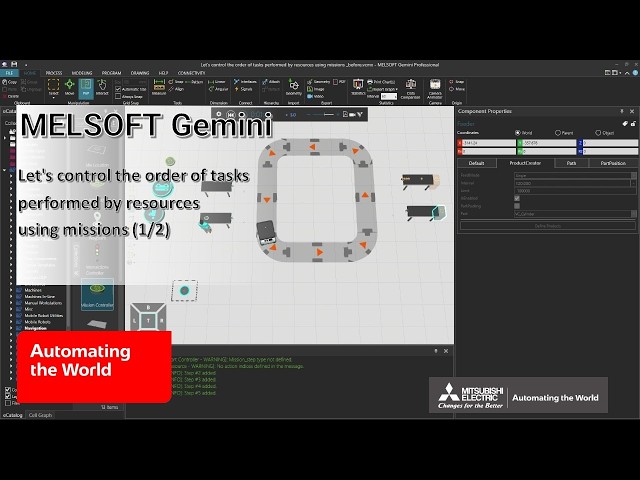
Task: Expand the Machines tree item
Action: (x=11, y=290)
